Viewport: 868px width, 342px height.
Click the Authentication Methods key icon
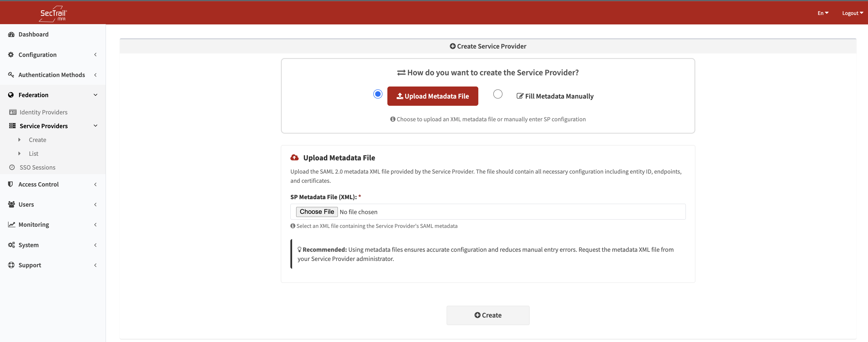pyautogui.click(x=11, y=75)
